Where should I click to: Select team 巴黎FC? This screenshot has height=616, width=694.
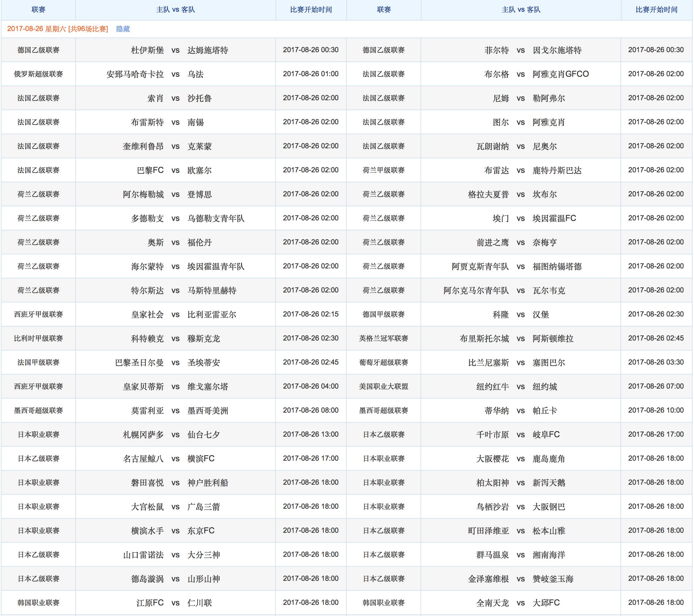coord(150,171)
